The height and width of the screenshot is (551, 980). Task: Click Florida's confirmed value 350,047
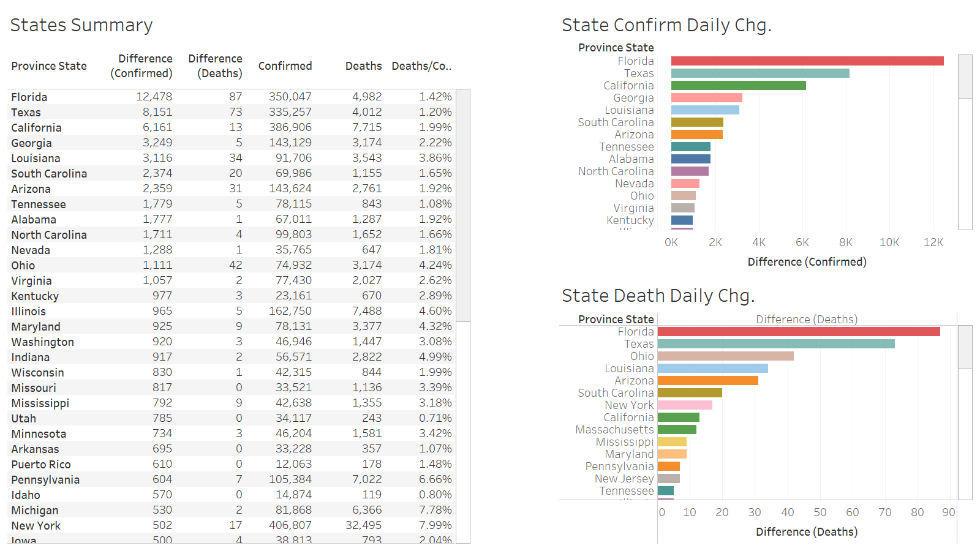click(x=290, y=97)
